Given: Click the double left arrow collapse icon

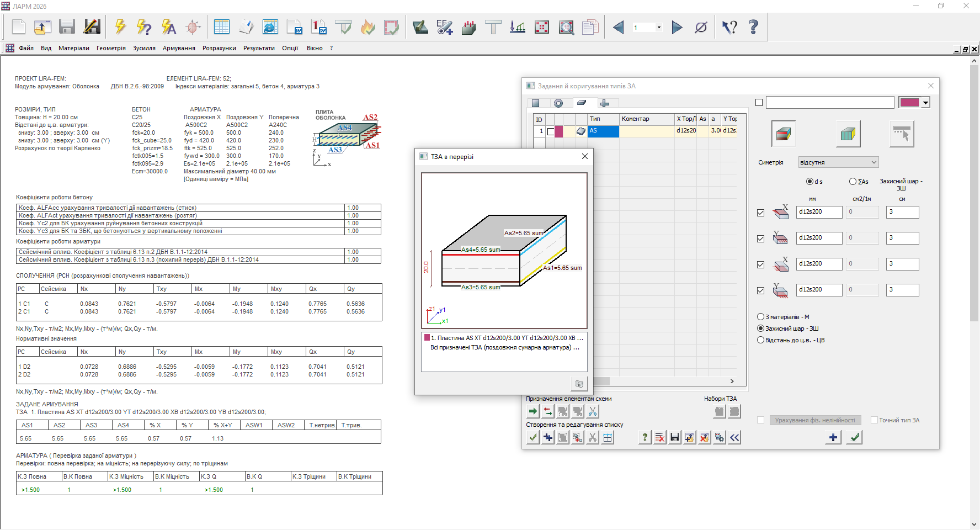Looking at the screenshot, I should [x=734, y=438].
